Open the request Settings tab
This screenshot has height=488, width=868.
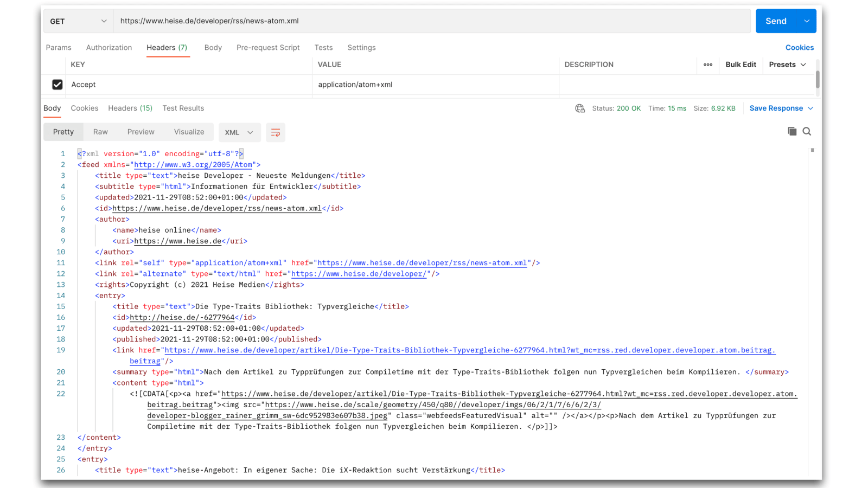[361, 48]
